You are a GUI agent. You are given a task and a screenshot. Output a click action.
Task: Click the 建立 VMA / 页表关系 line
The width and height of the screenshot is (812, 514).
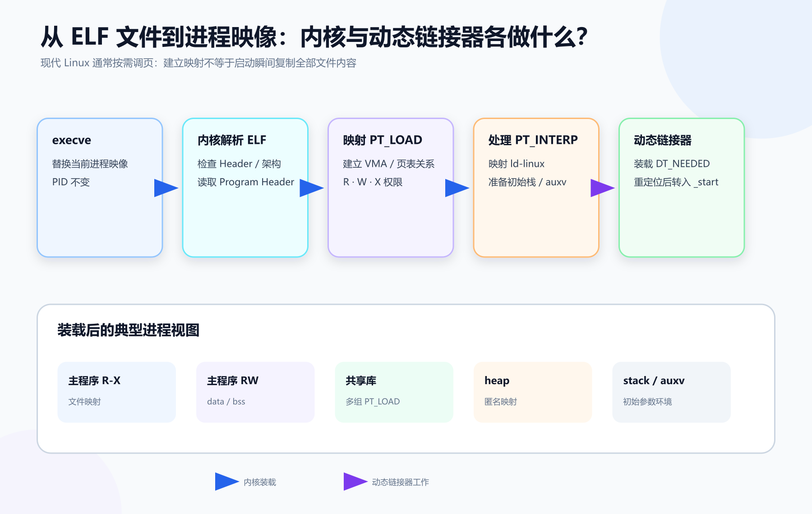(x=389, y=164)
